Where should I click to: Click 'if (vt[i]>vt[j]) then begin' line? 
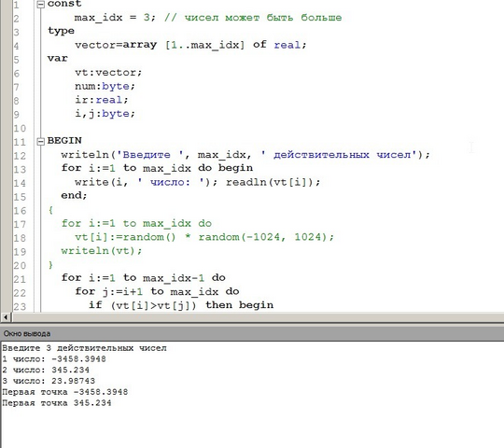pyautogui.click(x=181, y=305)
